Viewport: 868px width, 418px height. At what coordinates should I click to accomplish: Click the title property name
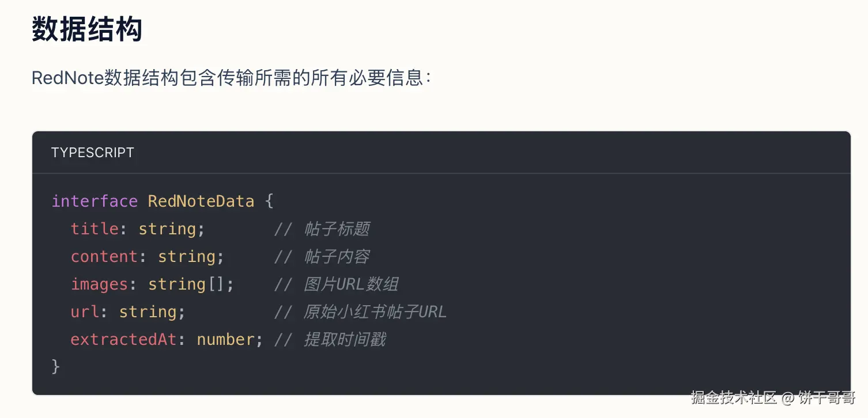coord(95,229)
